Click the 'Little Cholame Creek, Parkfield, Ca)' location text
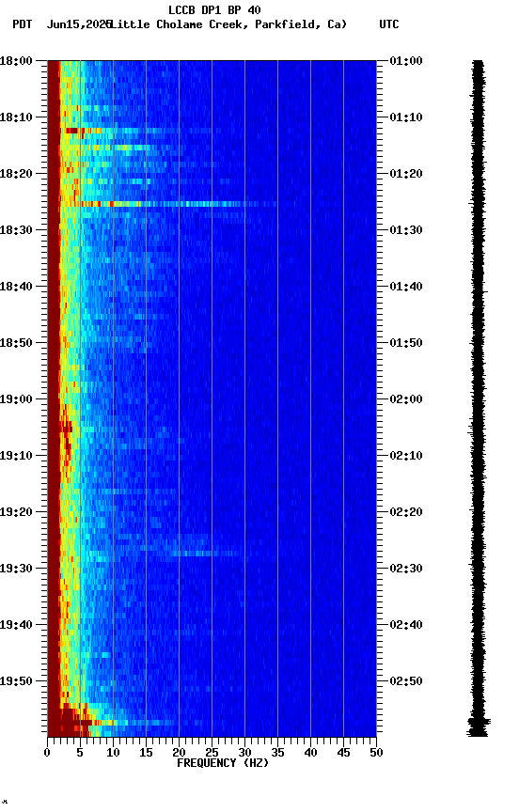 point(228,24)
